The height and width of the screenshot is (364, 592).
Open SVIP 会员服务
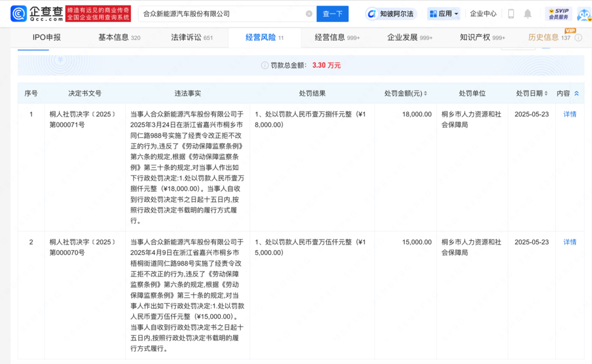click(x=559, y=14)
